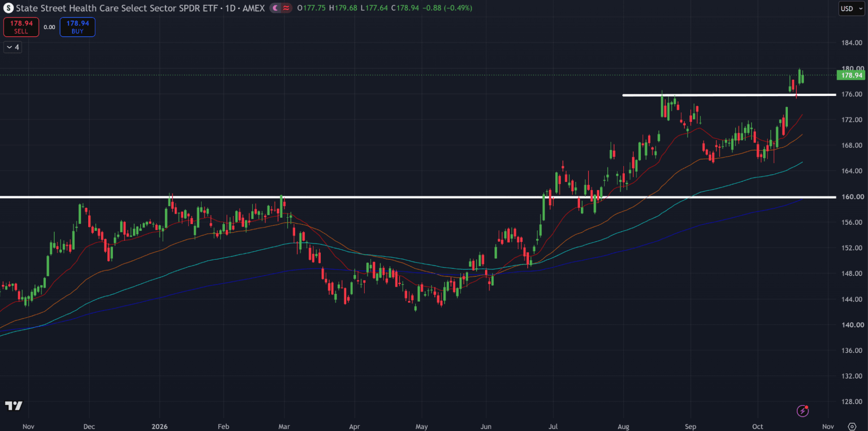Click the 164.00 price axis label
The image size is (868, 431).
point(851,171)
